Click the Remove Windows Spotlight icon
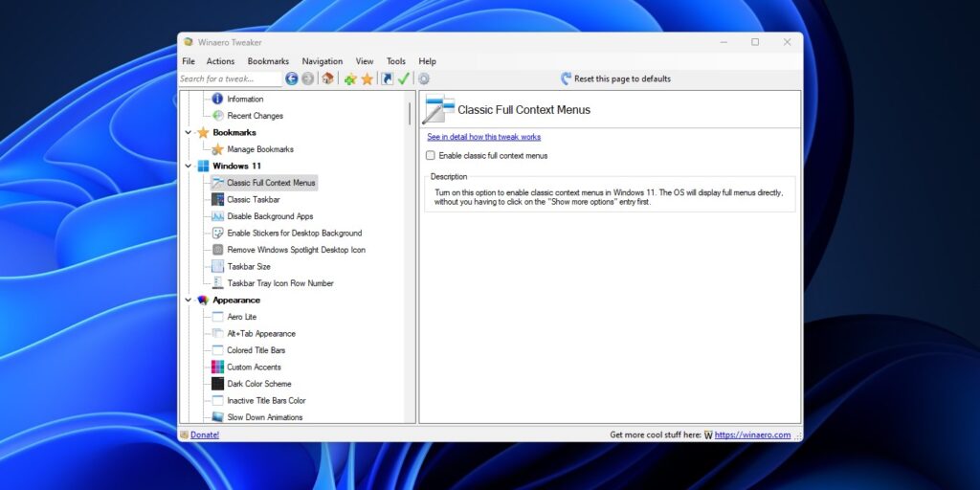Screen dimensions: 980x490 pyautogui.click(x=217, y=250)
